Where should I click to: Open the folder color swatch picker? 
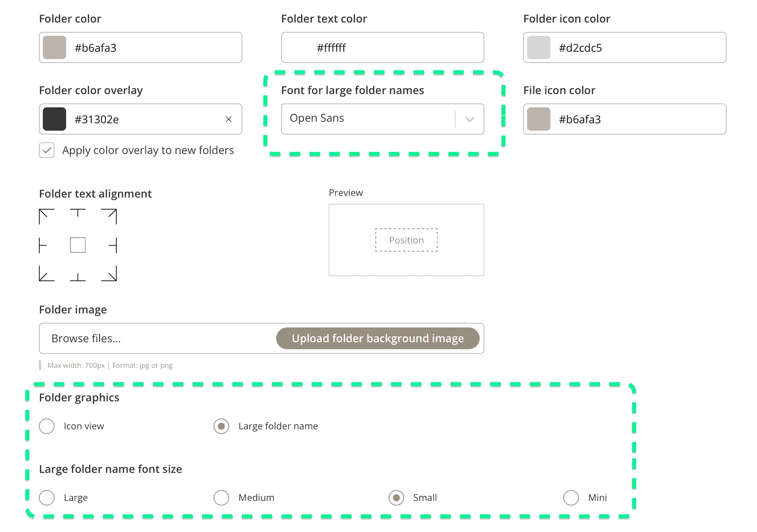[x=54, y=47]
